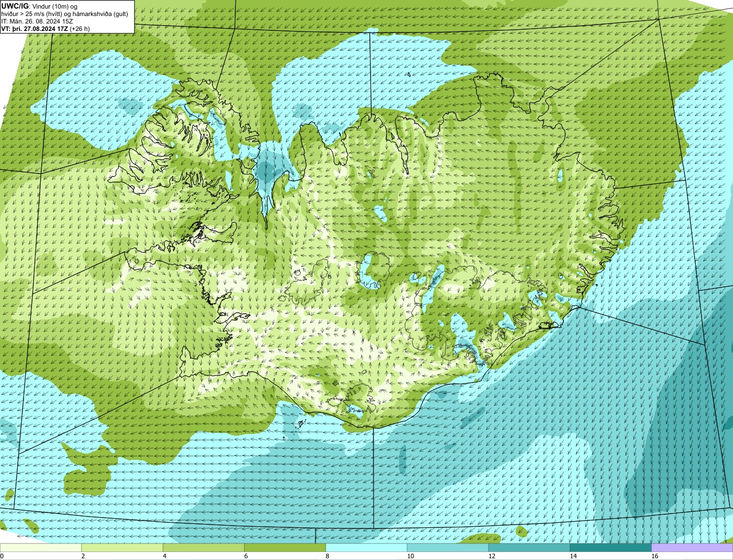Click the 4–6 m/s green legend swatch
This screenshot has height=560, width=733.
(204, 548)
